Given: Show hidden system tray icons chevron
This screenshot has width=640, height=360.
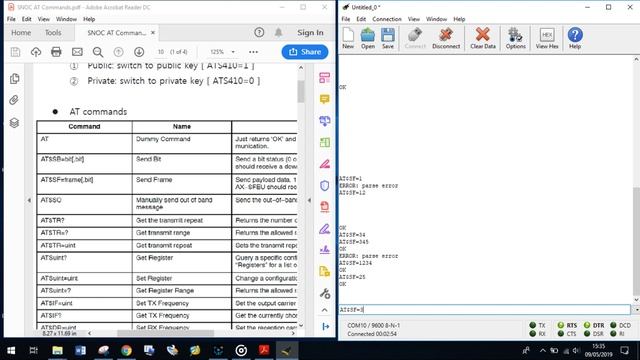Looking at the screenshot, I should coord(542,350).
